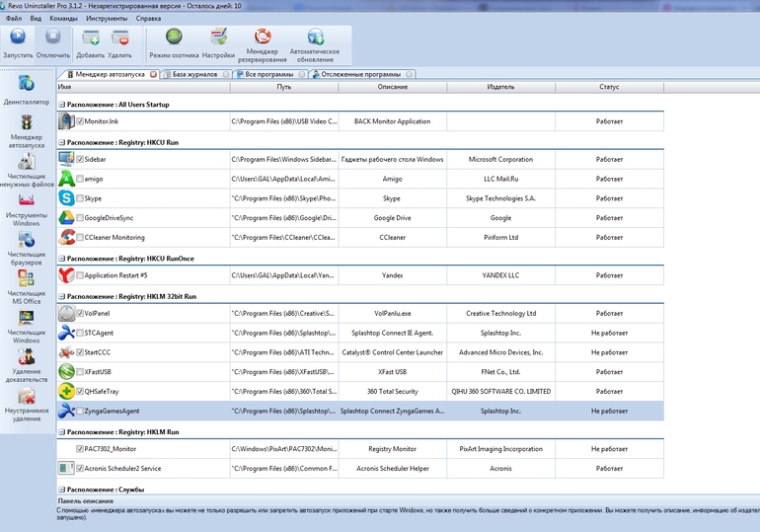760x532 pixels.
Task: Collapse the Registry: HKCU Run group
Action: point(61,142)
